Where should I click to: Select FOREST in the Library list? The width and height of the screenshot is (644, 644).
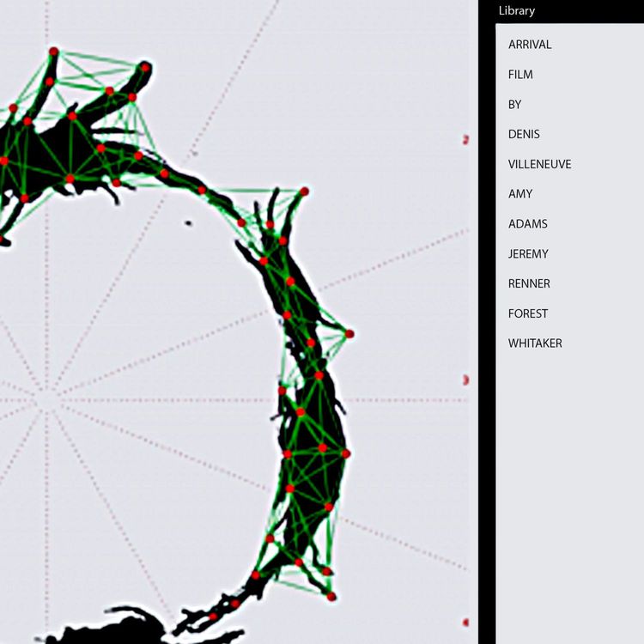click(x=528, y=313)
